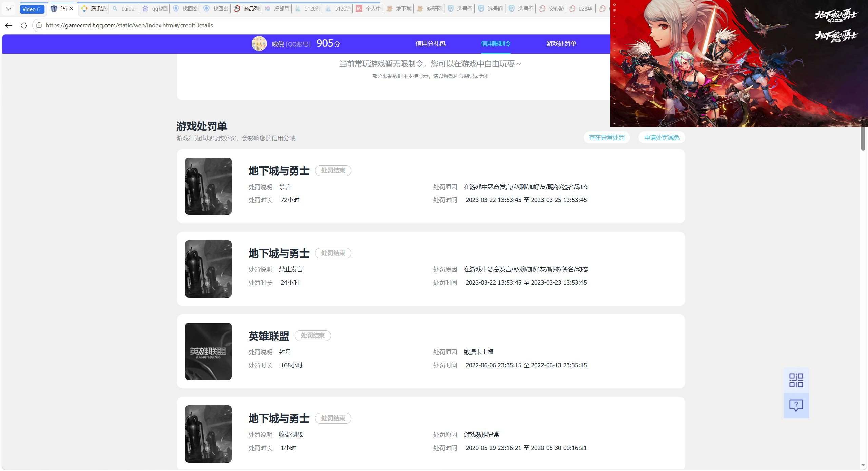868x471 pixels.
Task: Click game thumbnail of the 24小时 penalty
Action: pyautogui.click(x=208, y=269)
